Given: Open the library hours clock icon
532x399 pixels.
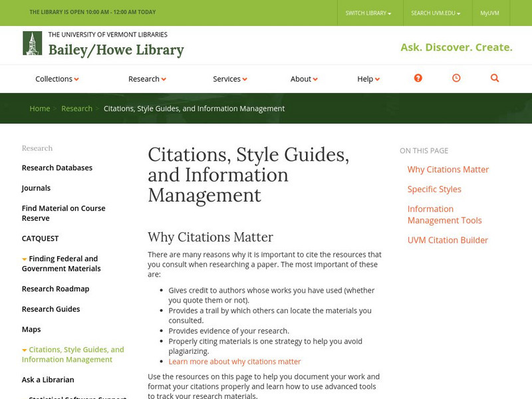Looking at the screenshot, I should click(456, 78).
